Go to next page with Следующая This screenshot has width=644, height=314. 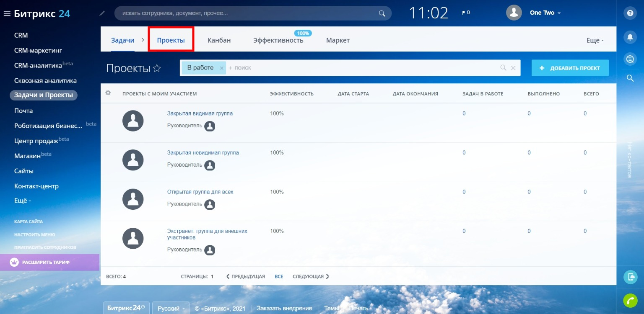[x=311, y=276]
